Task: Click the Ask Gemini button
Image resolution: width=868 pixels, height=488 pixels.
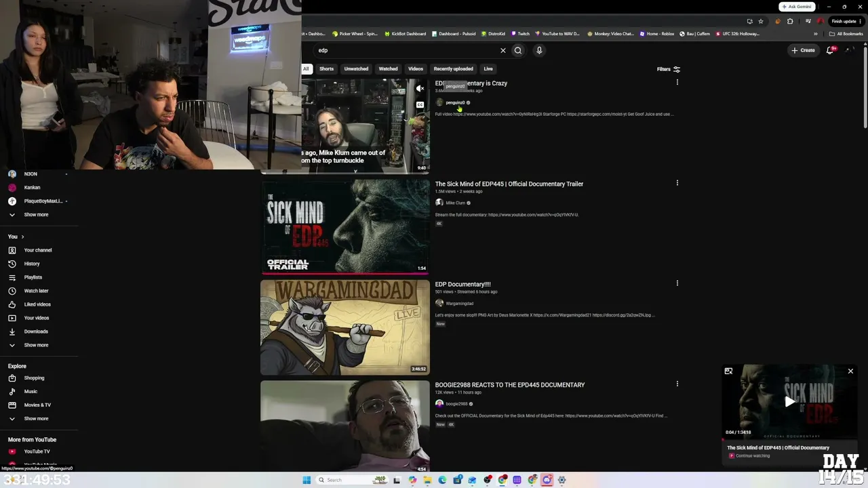Action: pos(797,7)
